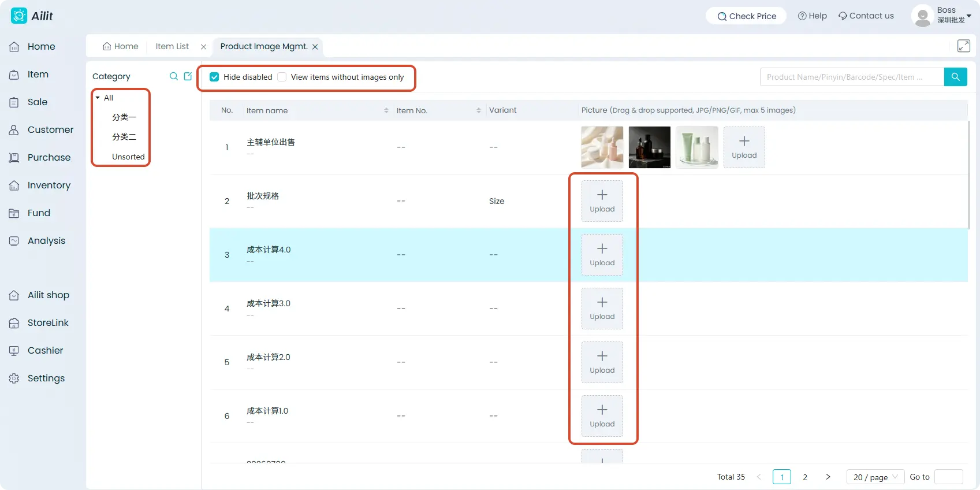This screenshot has width=980, height=490.
Task: Go to next page arrow
Action: click(828, 477)
